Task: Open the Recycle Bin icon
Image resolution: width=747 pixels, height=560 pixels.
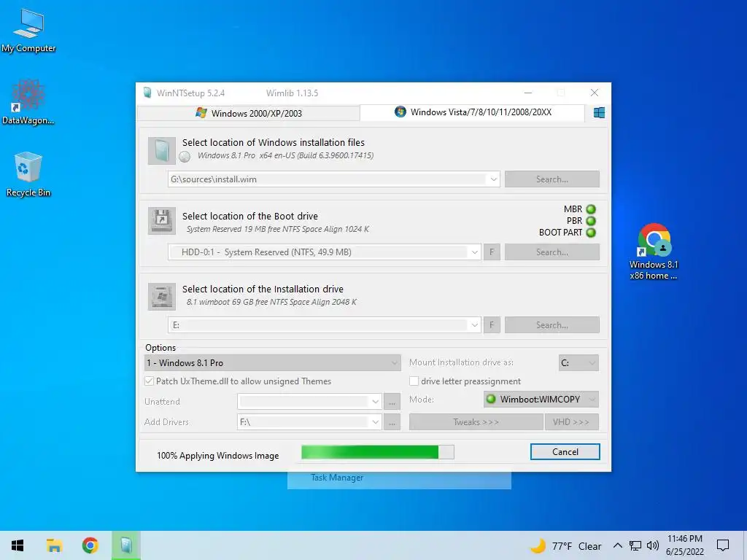Action: click(x=28, y=174)
